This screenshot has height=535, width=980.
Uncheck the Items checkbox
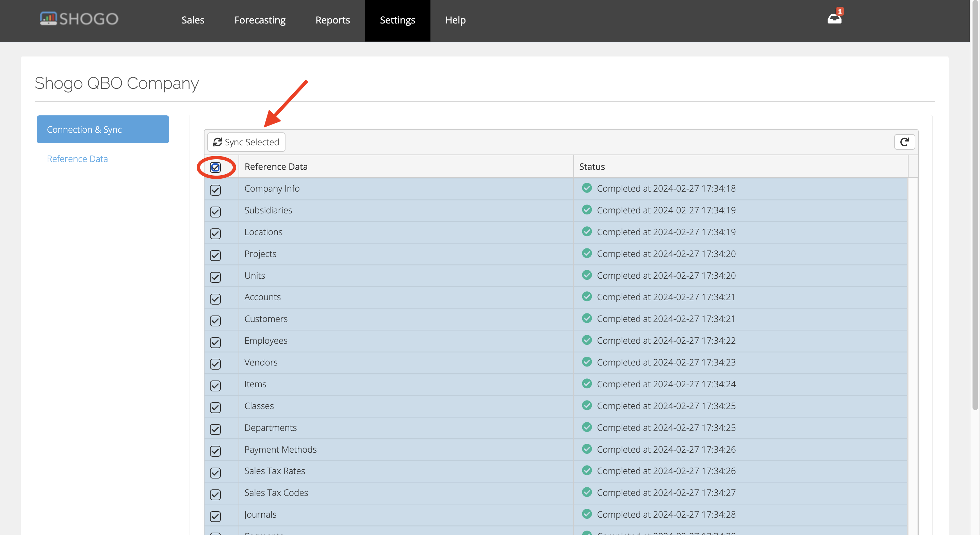point(215,386)
